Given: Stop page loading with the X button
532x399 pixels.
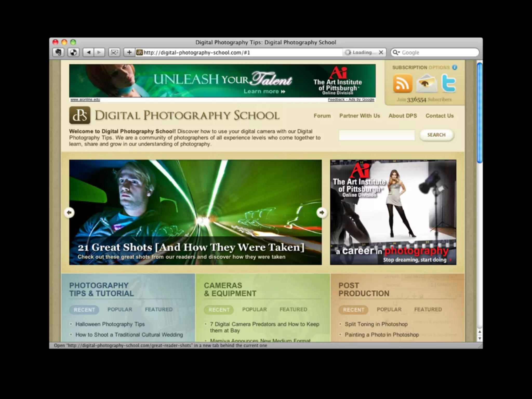Looking at the screenshot, I should (381, 52).
